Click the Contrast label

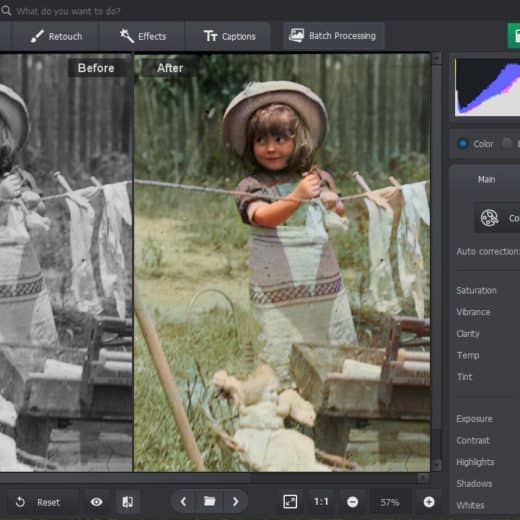[473, 440]
